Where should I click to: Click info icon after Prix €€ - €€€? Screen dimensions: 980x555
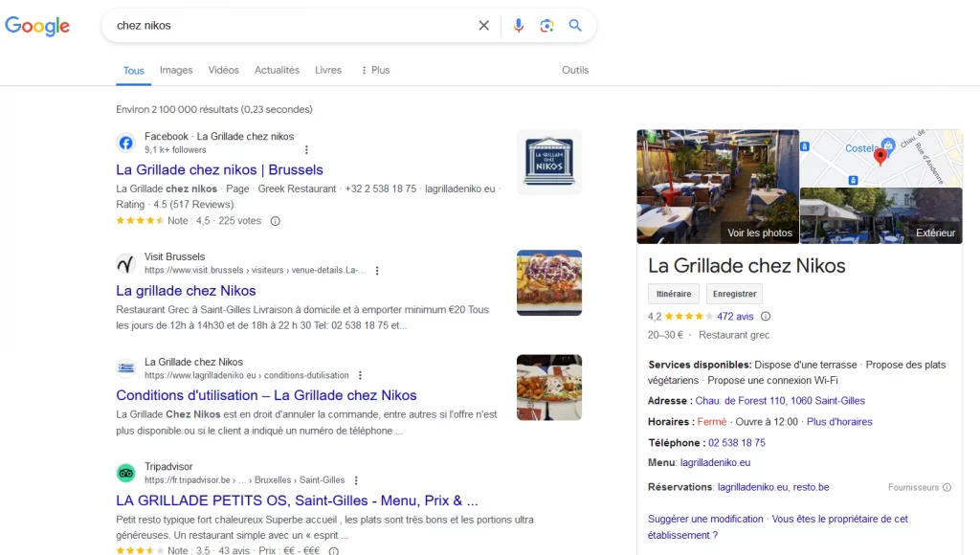pyautogui.click(x=334, y=550)
